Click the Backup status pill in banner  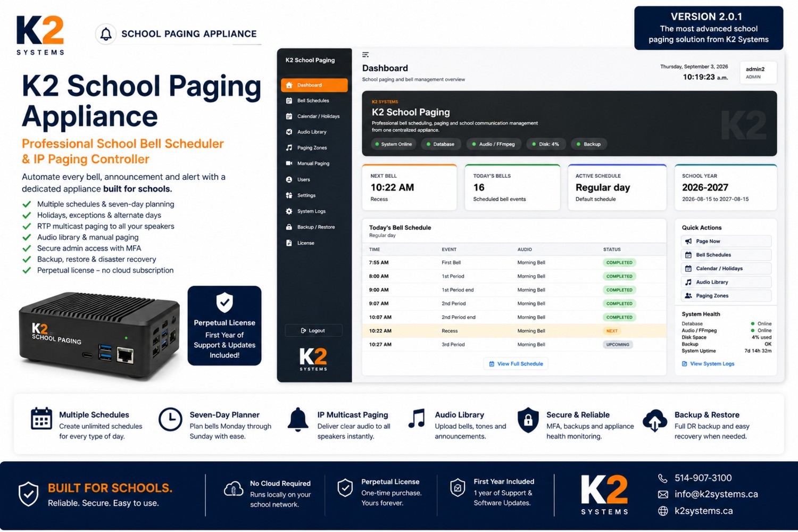(x=589, y=144)
